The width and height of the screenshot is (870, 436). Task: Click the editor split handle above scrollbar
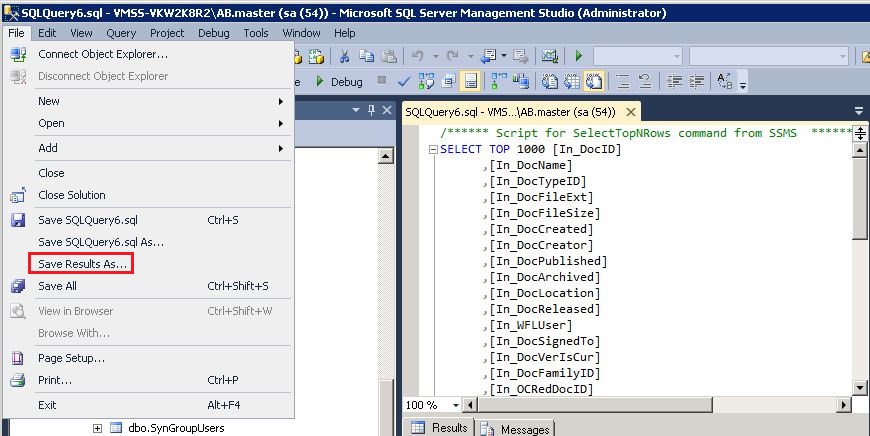[860, 133]
